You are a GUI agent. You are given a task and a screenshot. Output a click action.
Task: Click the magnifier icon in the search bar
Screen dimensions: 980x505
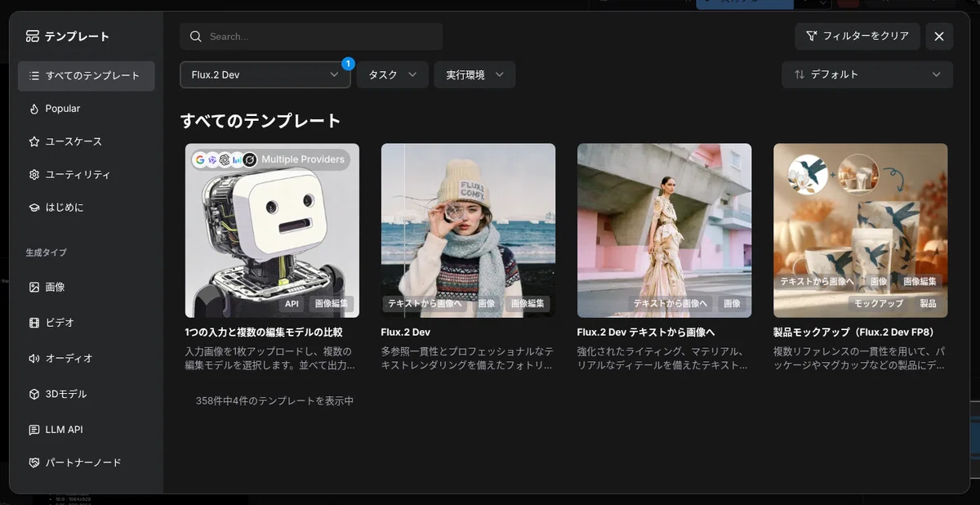coord(196,37)
